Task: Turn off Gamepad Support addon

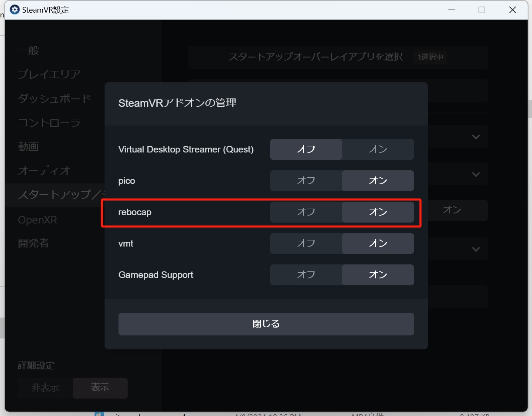Action: (306, 275)
